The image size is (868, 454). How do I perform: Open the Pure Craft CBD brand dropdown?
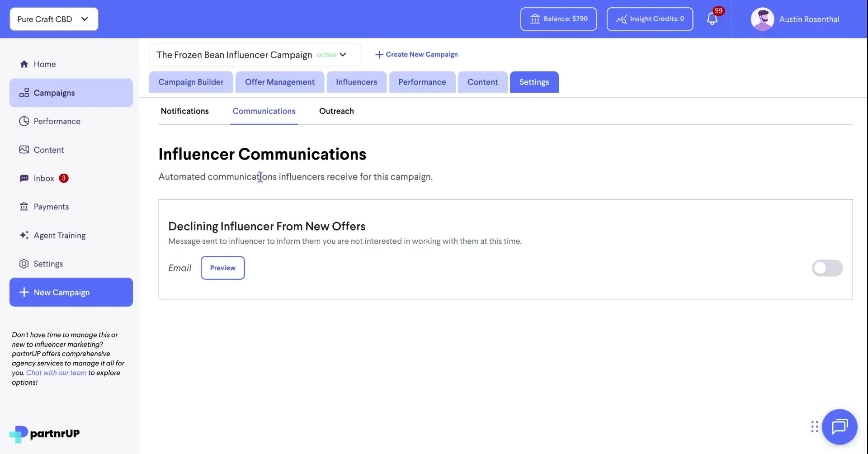click(53, 19)
